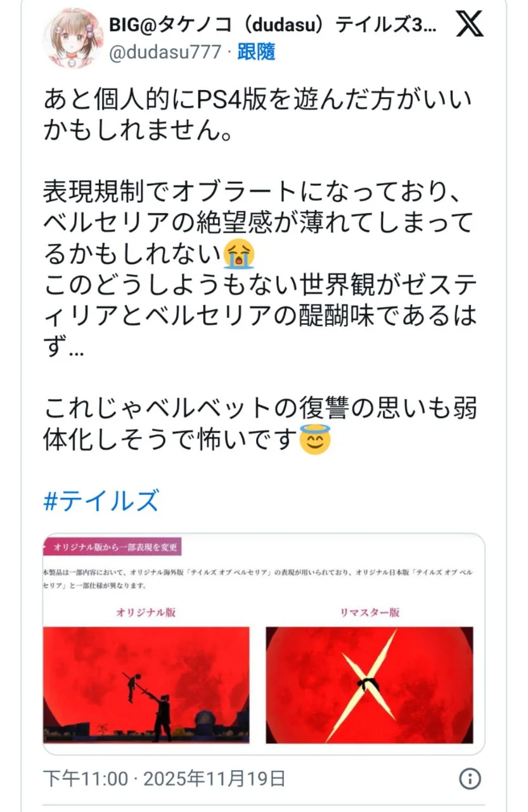Open the dudasu profile avatar
The width and height of the screenshot is (528, 812).
(x=73, y=38)
